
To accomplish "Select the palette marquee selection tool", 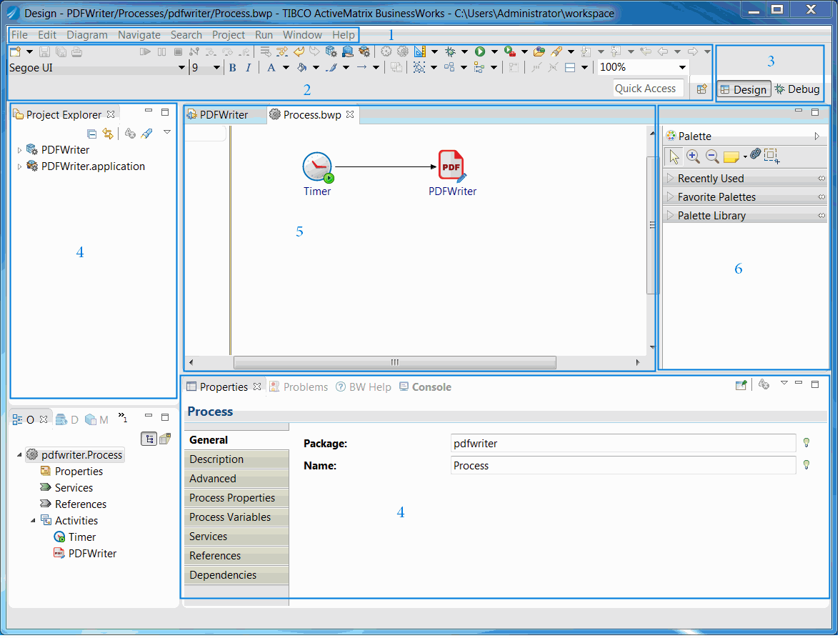I will pos(771,156).
